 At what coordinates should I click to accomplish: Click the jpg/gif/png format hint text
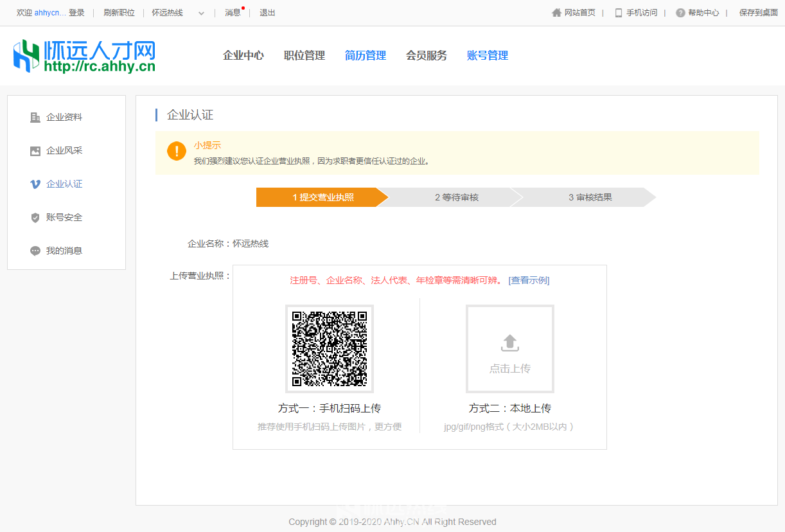(509, 427)
